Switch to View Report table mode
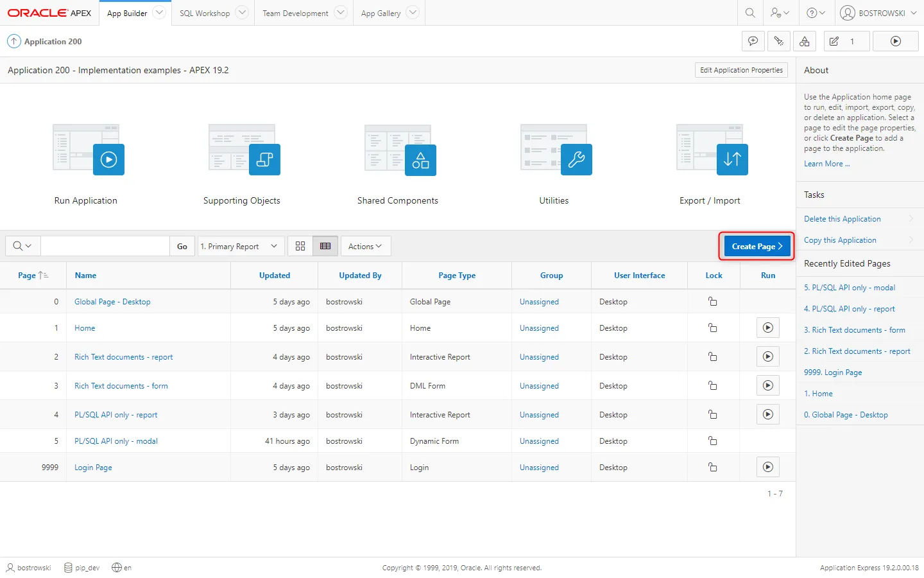The image size is (924, 578). 325,246
